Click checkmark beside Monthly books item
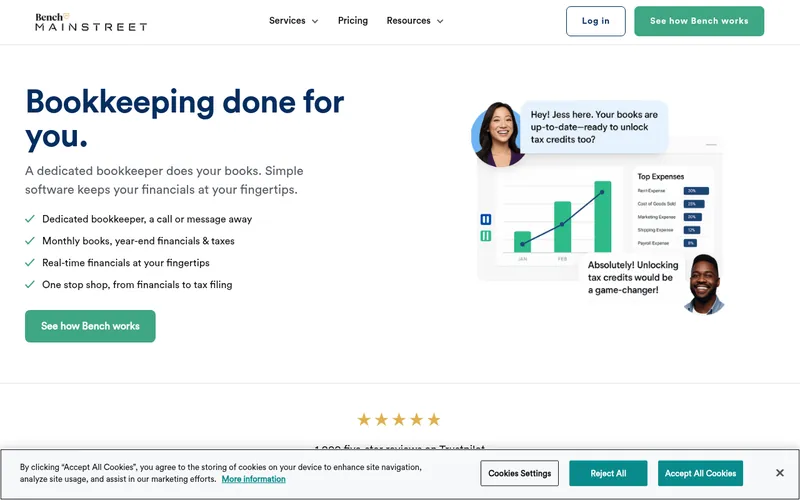Image resolution: width=800 pixels, height=500 pixels. coord(30,241)
